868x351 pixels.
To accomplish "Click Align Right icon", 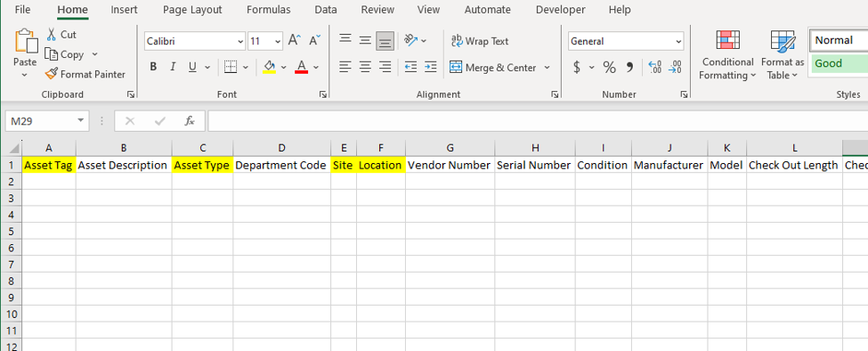I will pyautogui.click(x=385, y=67).
